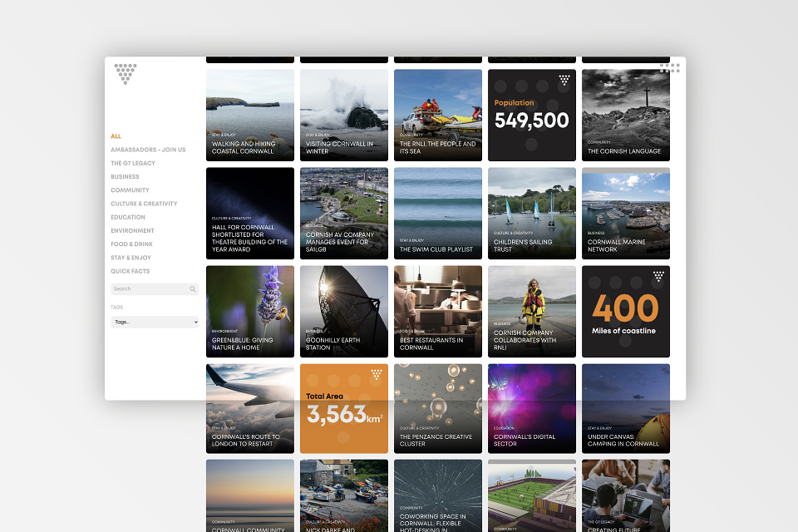
Task: Click the logo on 400 Miles tile
Action: [658, 276]
